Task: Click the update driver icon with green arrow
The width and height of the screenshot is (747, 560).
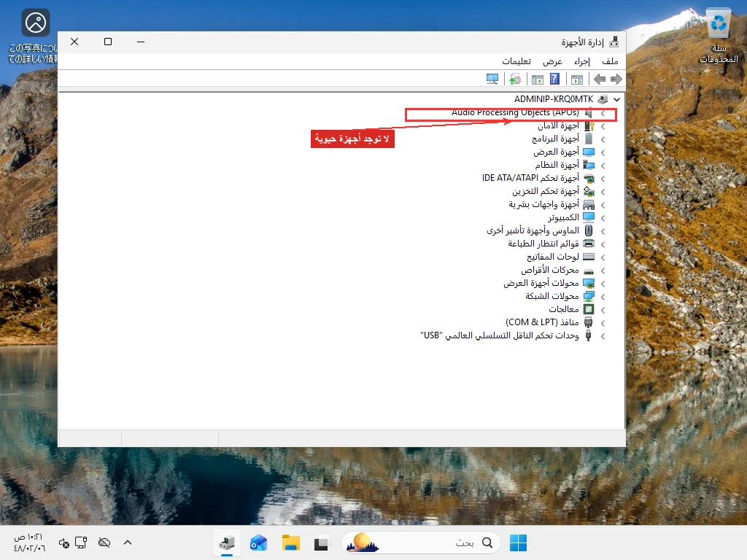Action: click(515, 79)
